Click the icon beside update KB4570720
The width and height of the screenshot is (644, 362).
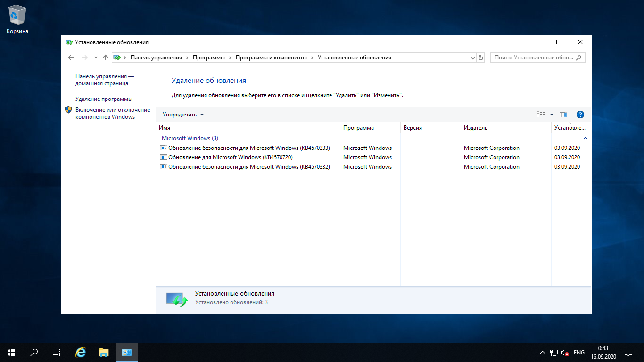coord(164,157)
